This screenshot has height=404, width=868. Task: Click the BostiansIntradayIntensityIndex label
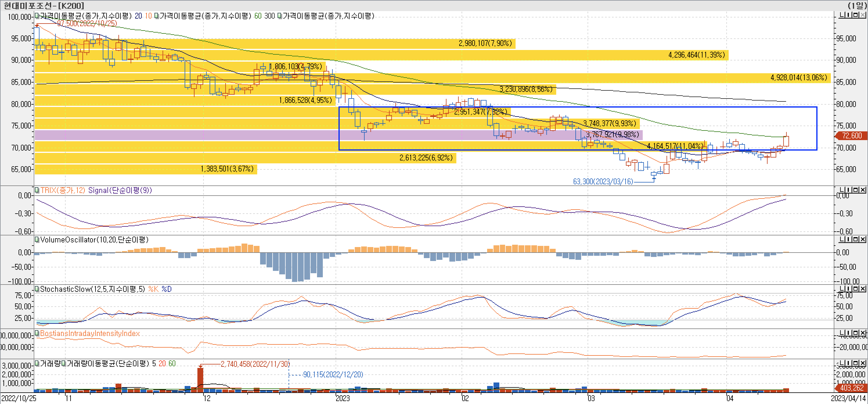pyautogui.click(x=90, y=334)
